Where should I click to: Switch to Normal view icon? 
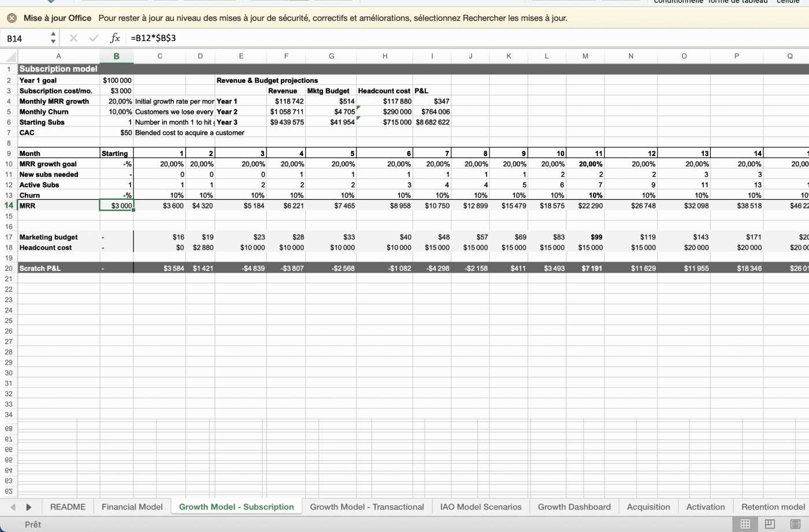point(745,524)
